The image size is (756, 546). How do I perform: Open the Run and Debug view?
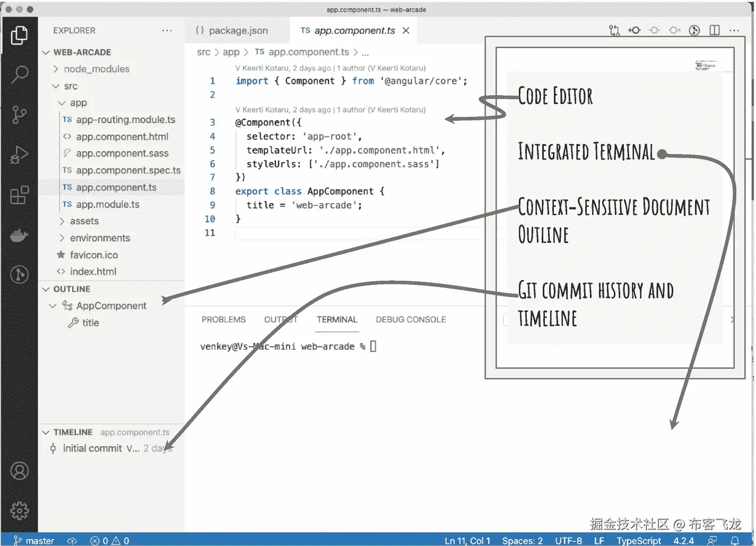point(19,155)
